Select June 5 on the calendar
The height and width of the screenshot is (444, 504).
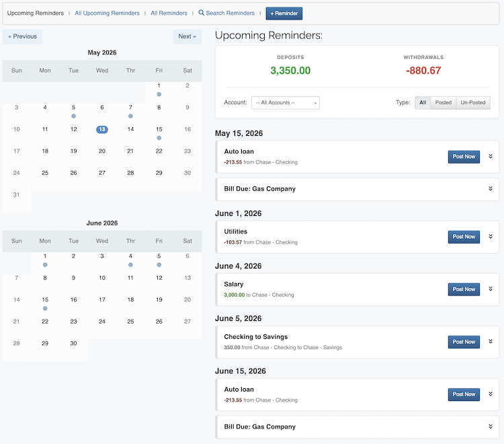159,256
